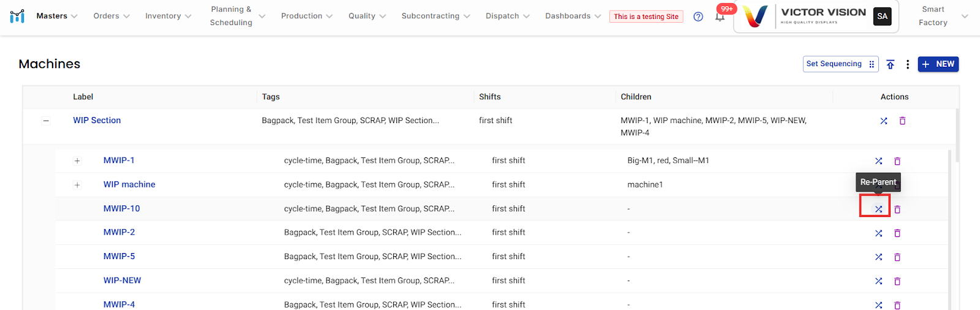Click the Re-Parent icon for MWIP-10
980x310 pixels.
point(878,209)
